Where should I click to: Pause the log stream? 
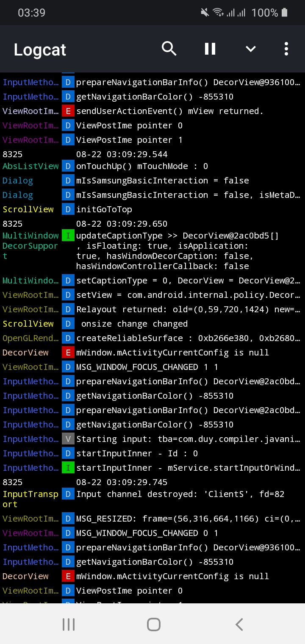210,49
